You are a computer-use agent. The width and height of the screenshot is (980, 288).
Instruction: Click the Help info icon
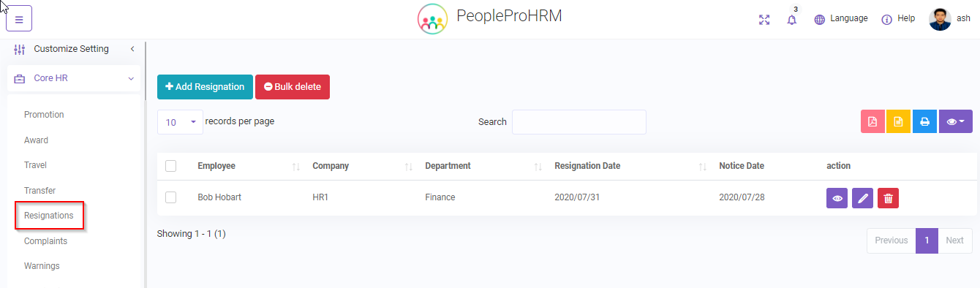point(887,20)
